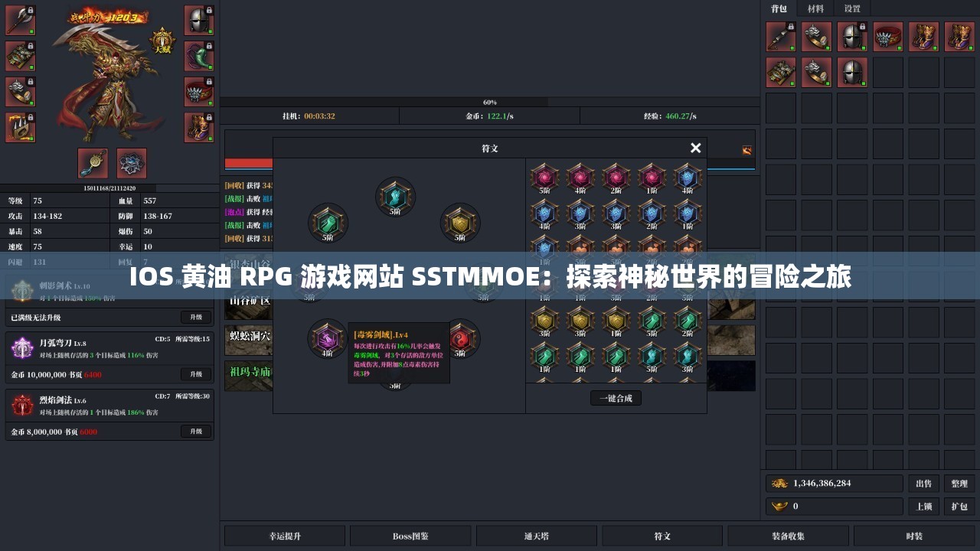
Task: Click the 经验 460.27/s rate
Action: [x=670, y=116]
